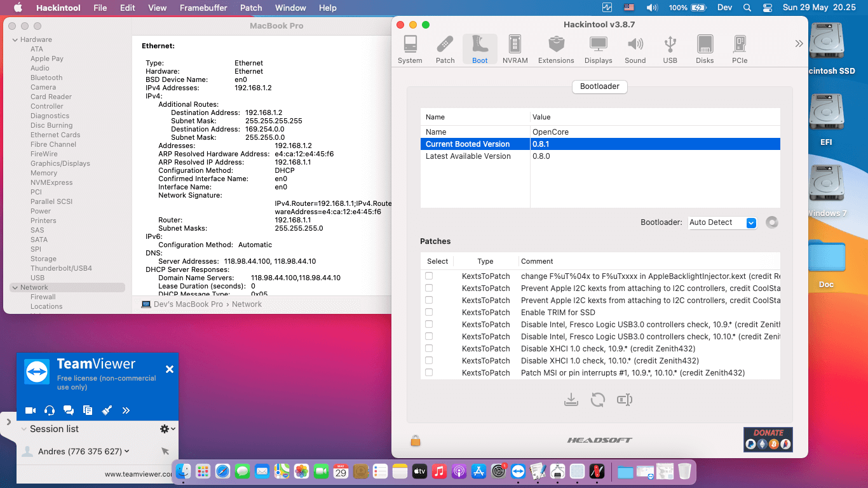Show the Extensions section in Hackintool
868x488 pixels.
(x=556, y=50)
